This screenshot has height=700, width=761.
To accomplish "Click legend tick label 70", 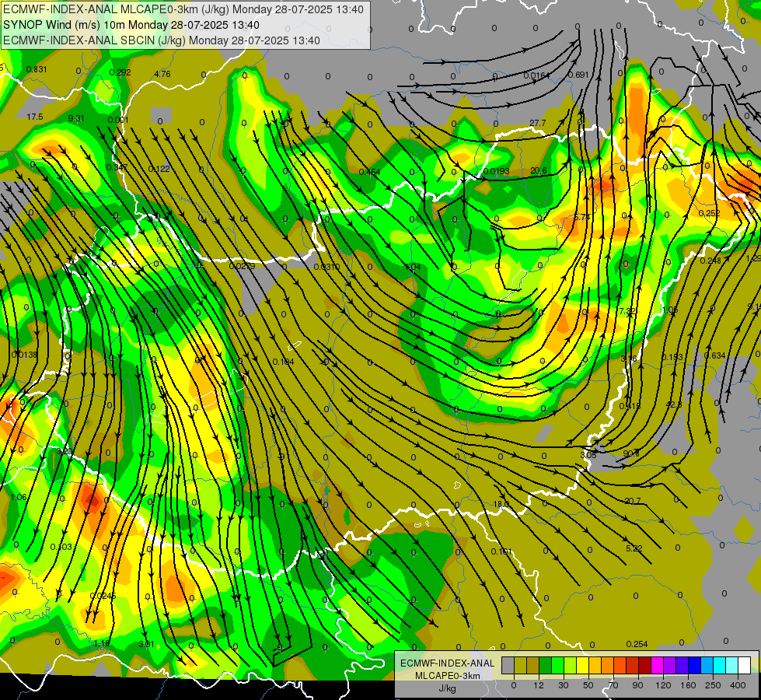I will tap(613, 685).
